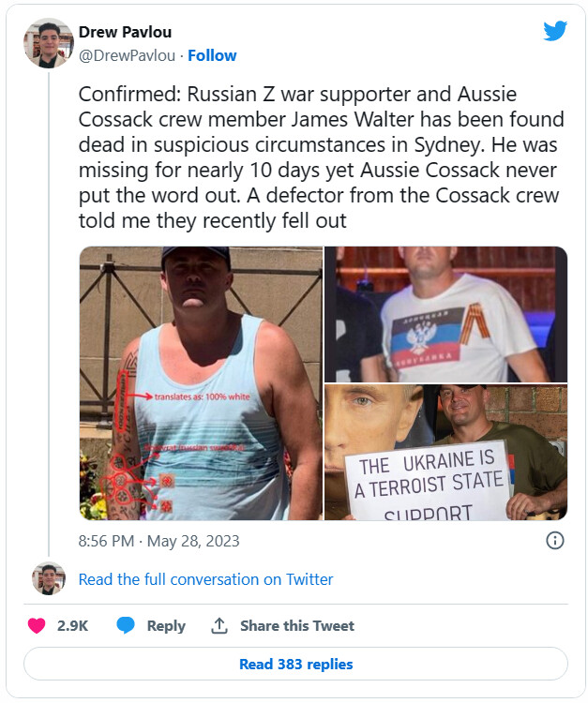Click the Reply text label
The image size is (588, 703).
166,625
